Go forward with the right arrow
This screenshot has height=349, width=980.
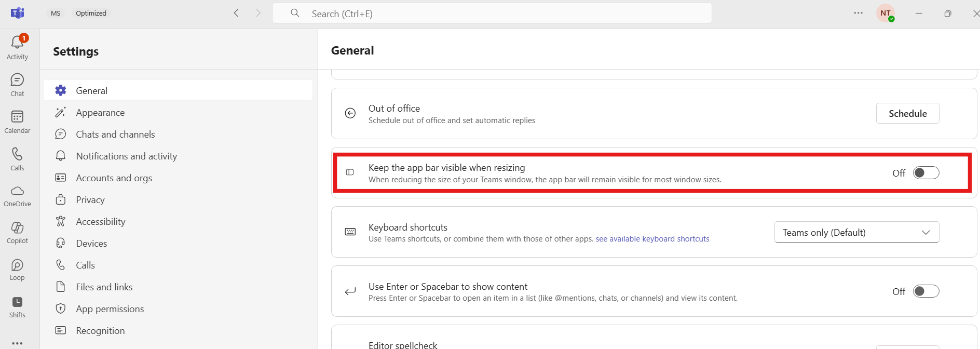[258, 13]
